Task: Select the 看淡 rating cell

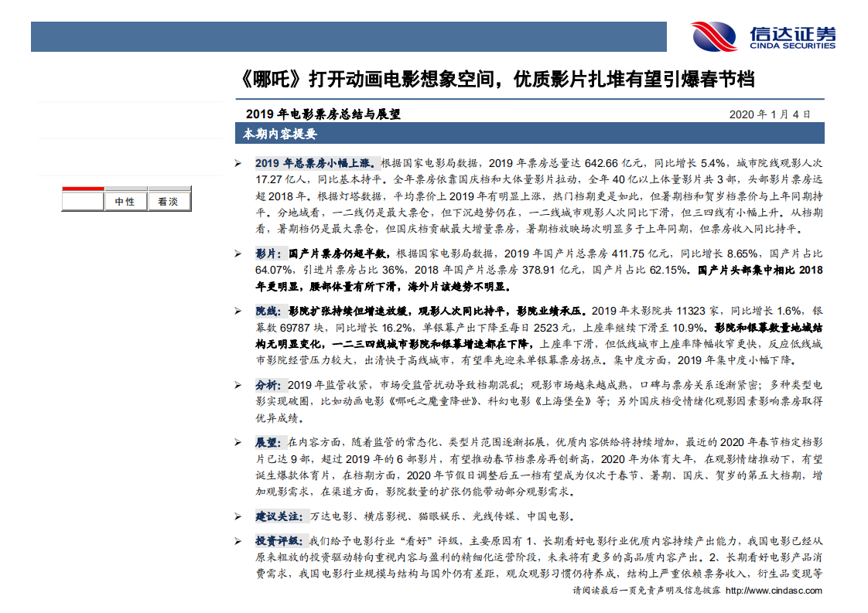Action: [x=168, y=201]
